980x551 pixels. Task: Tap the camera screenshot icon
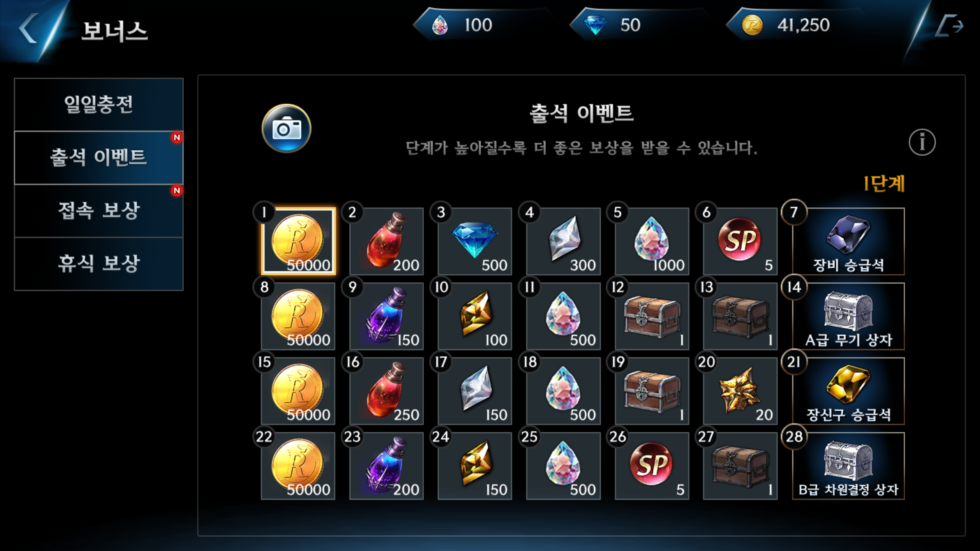286,129
